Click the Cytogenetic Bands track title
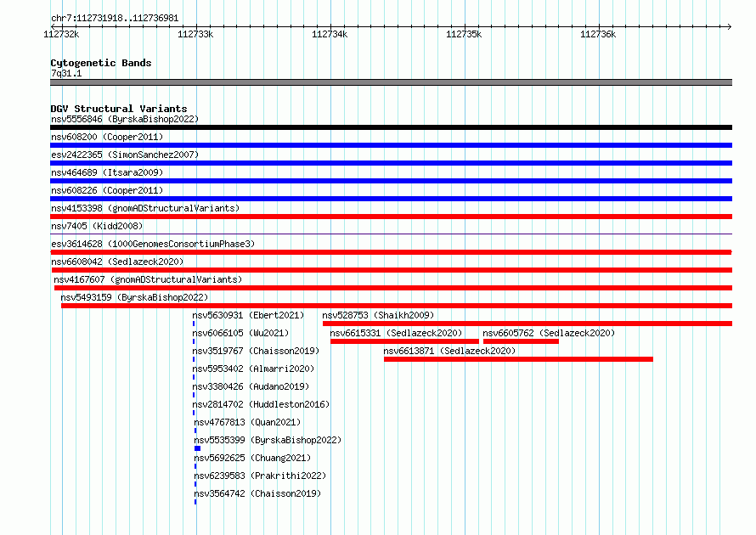 [x=101, y=63]
